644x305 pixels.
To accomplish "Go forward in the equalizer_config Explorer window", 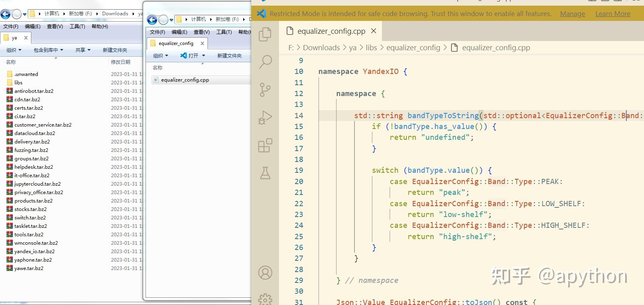I will tap(163, 20).
